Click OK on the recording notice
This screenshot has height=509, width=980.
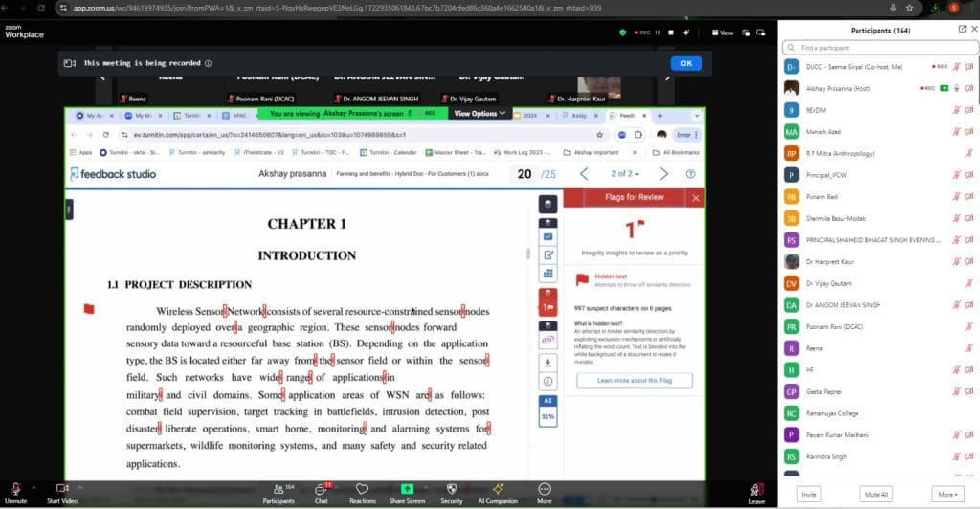click(685, 63)
